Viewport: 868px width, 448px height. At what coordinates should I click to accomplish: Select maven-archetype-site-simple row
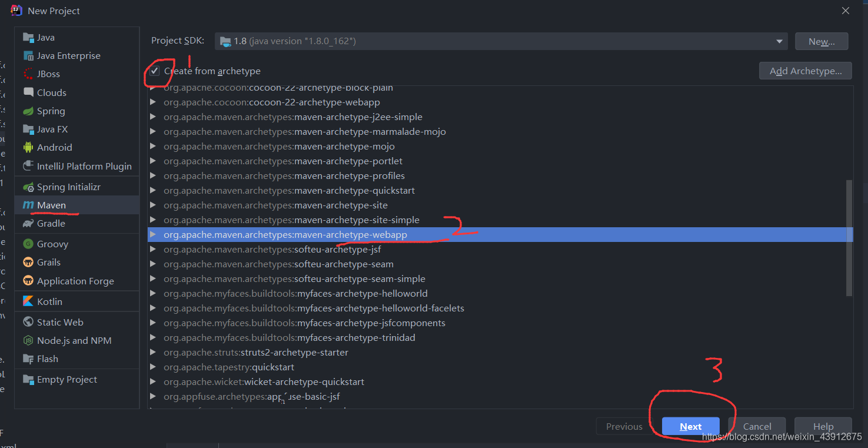click(500, 220)
